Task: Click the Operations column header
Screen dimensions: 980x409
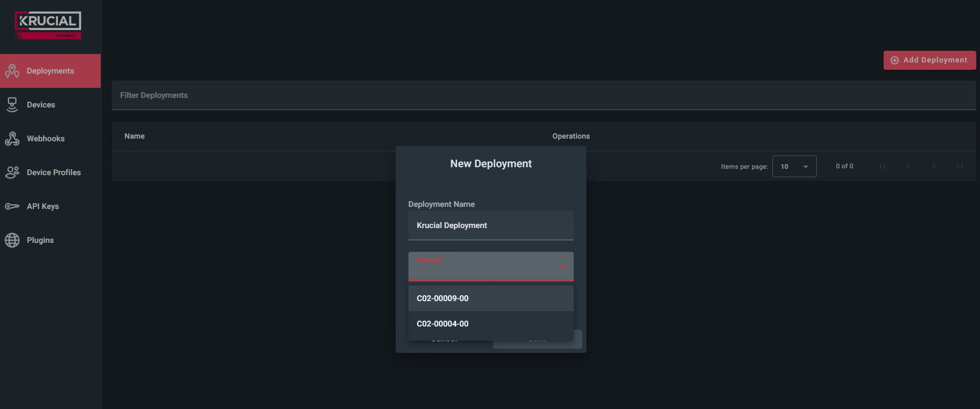Action: pyautogui.click(x=571, y=136)
